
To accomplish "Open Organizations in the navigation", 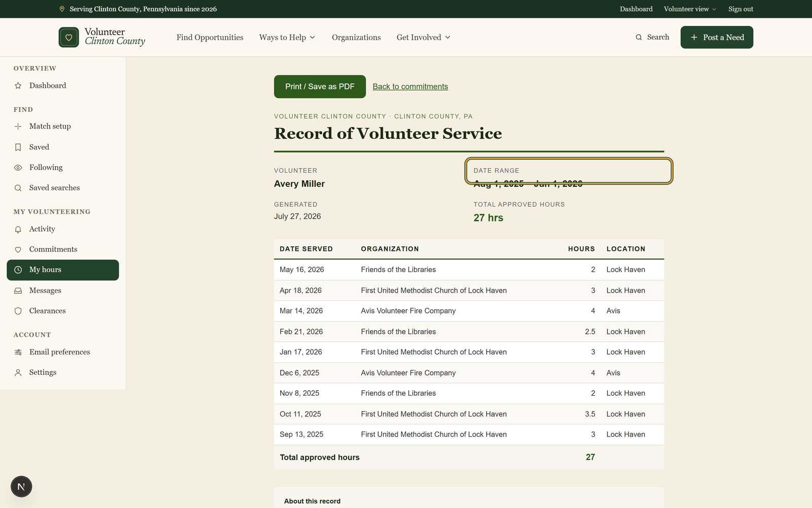I will tap(356, 37).
